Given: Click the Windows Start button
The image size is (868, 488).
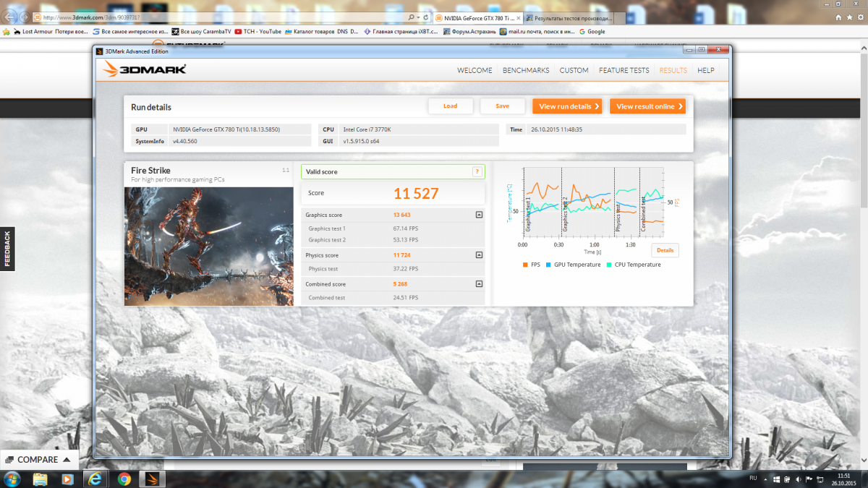Looking at the screenshot, I should [x=12, y=479].
